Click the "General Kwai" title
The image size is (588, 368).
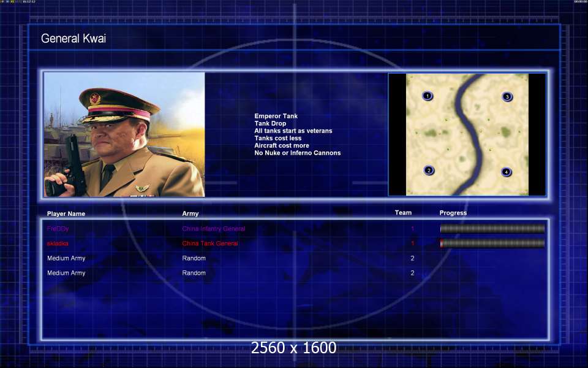pos(73,38)
